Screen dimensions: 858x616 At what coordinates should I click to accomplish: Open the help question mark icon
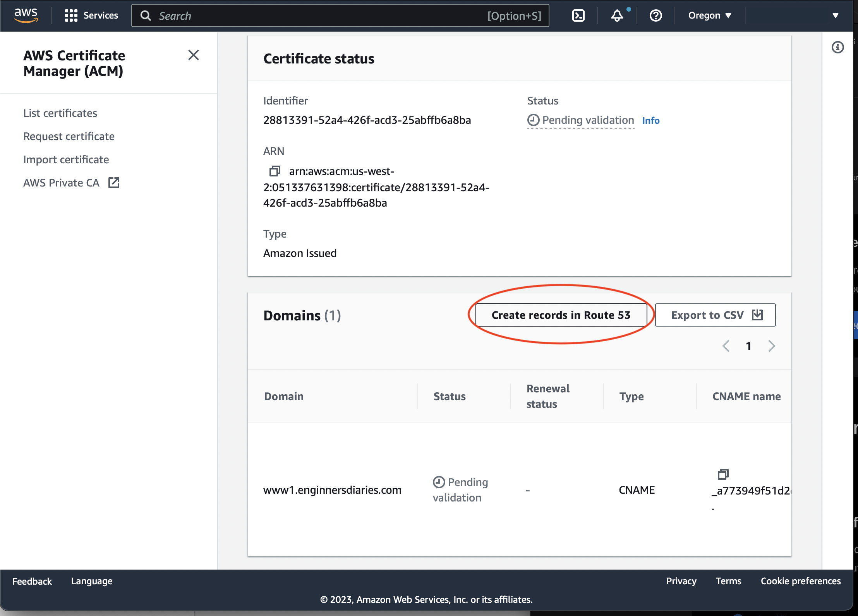pyautogui.click(x=656, y=15)
